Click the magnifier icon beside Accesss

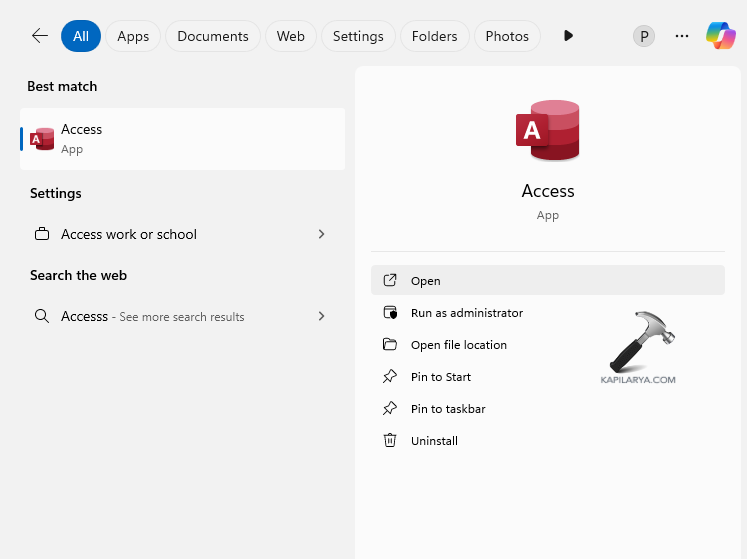[42, 316]
